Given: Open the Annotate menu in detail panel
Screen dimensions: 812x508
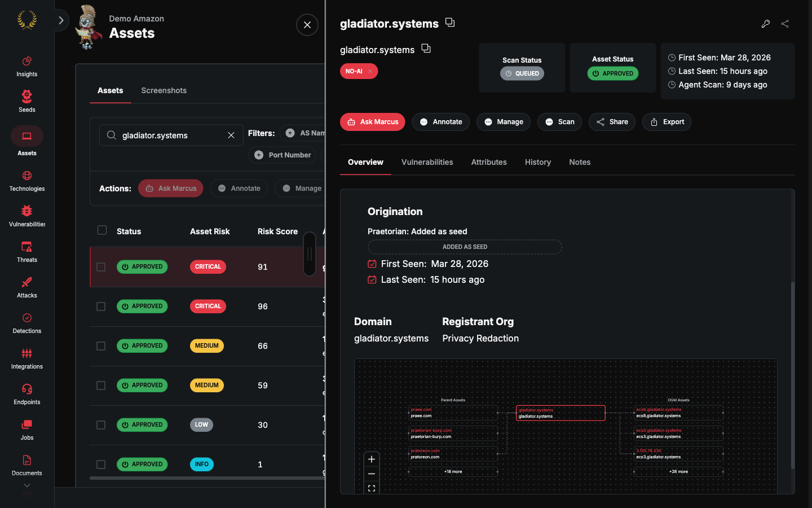Looking at the screenshot, I should pos(441,122).
